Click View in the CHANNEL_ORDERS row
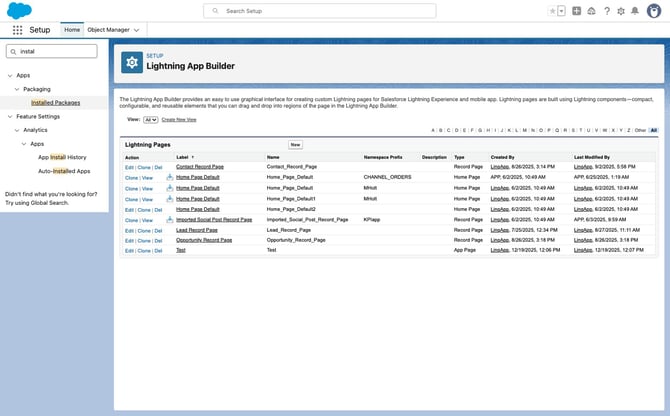The width and height of the screenshot is (670, 416). pos(147,178)
